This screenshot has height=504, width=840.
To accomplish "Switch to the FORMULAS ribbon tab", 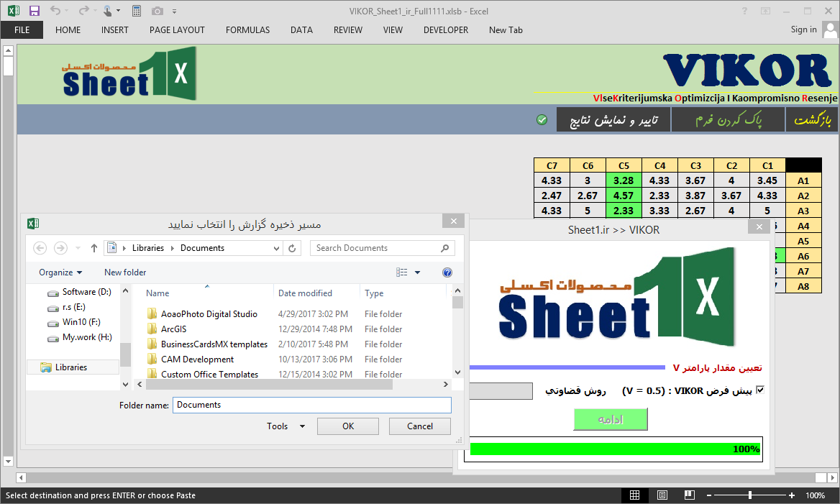I will click(247, 30).
